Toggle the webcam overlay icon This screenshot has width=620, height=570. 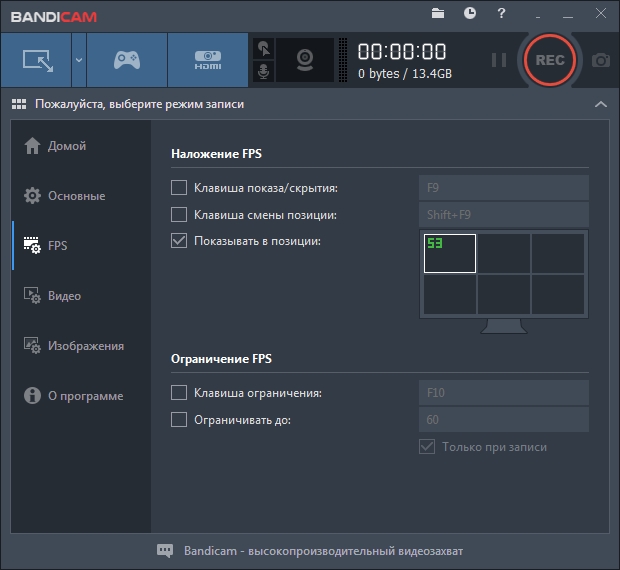(x=305, y=60)
